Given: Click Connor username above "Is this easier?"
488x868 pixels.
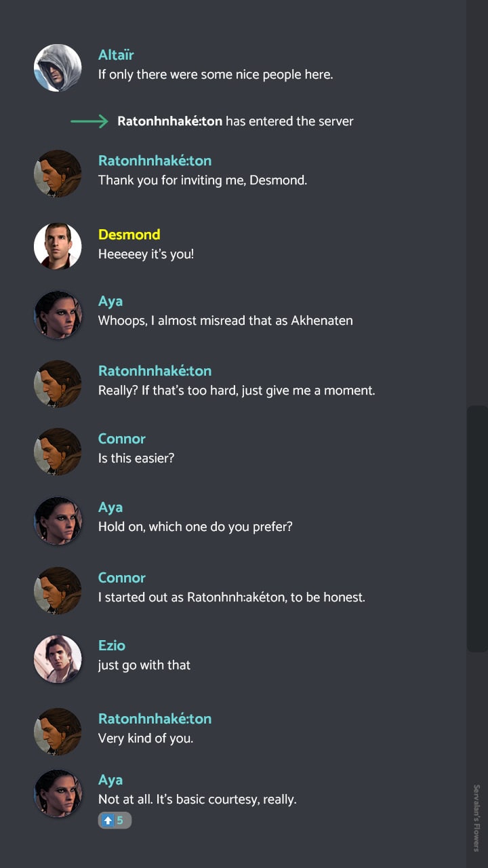Looking at the screenshot, I should click(x=122, y=439).
